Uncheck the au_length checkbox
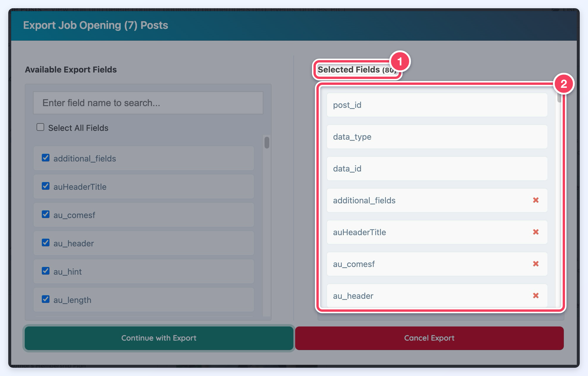 click(46, 299)
